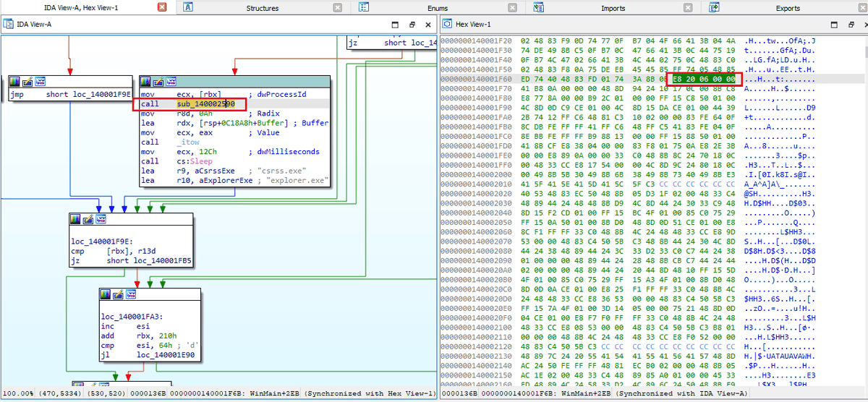Click the Hex View-1 panel icon
The image size is (868, 402).
tap(446, 25)
